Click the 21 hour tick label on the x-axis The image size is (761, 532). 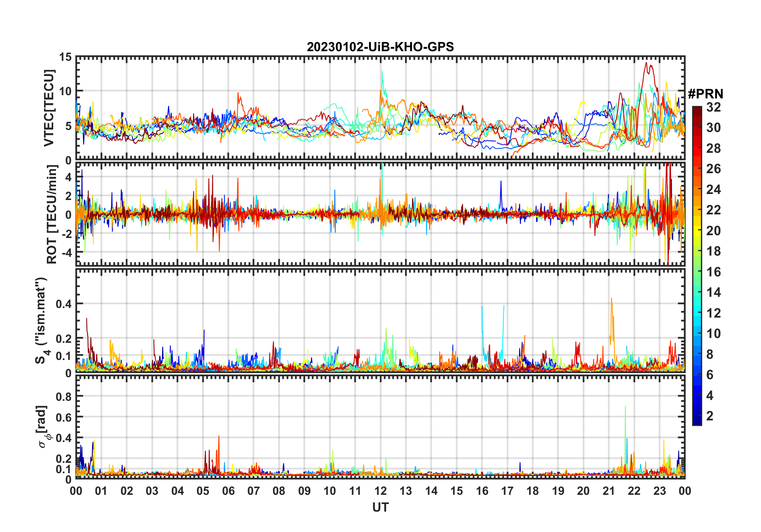pos(609,491)
